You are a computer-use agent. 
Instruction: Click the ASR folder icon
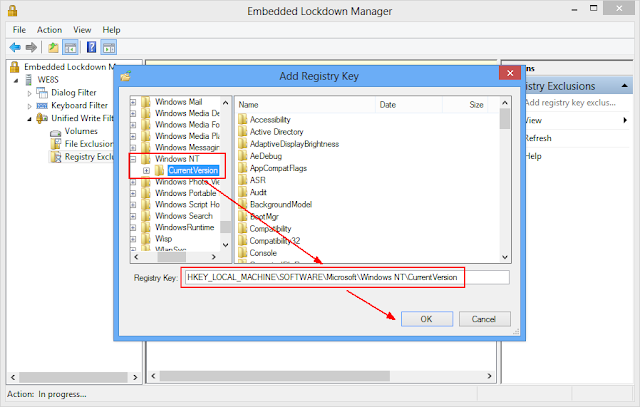pyautogui.click(x=242, y=180)
